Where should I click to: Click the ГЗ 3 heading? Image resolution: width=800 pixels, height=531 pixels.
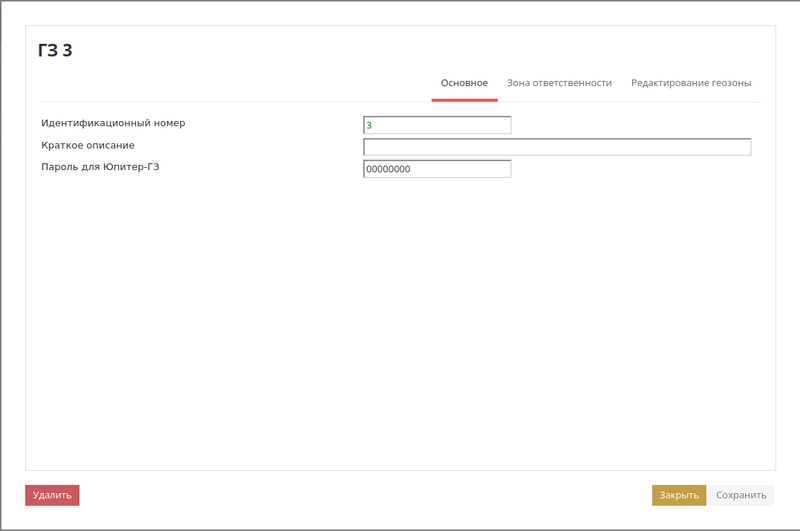55,51
